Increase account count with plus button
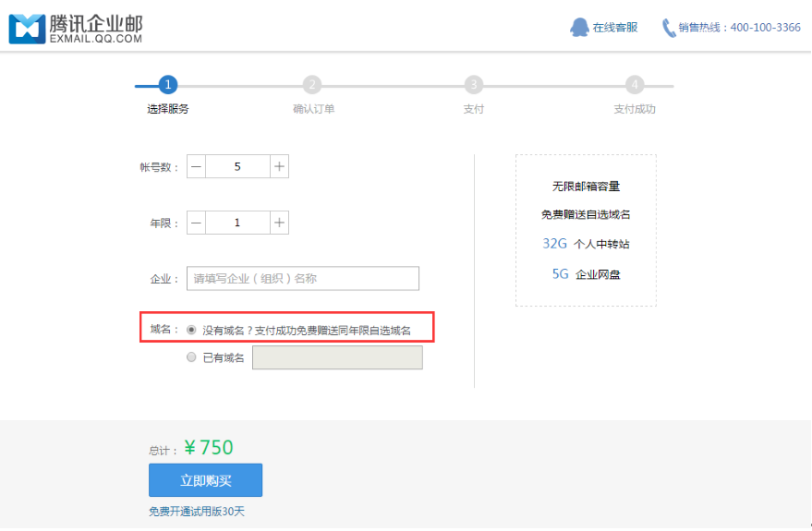812x531 pixels. pyautogui.click(x=280, y=166)
